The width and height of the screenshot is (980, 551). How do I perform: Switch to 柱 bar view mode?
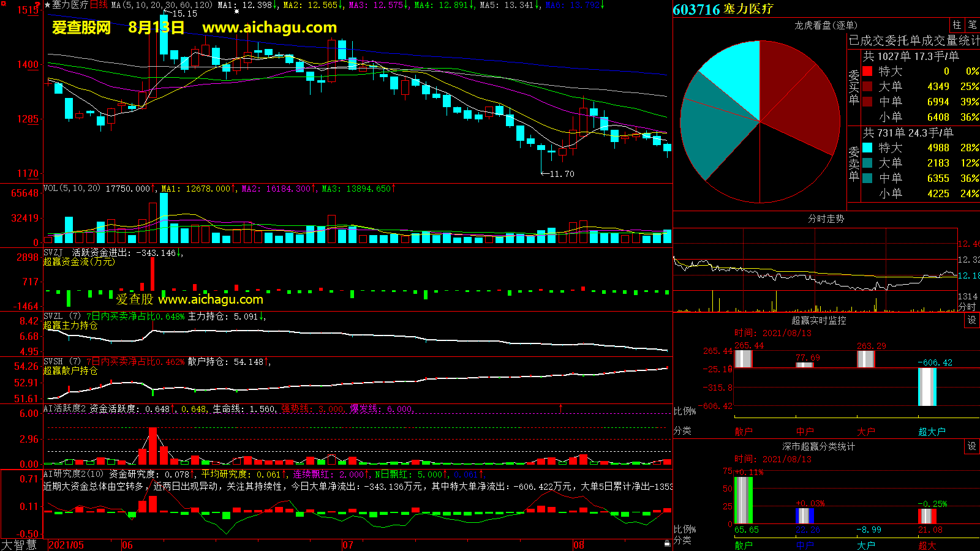[x=957, y=25]
